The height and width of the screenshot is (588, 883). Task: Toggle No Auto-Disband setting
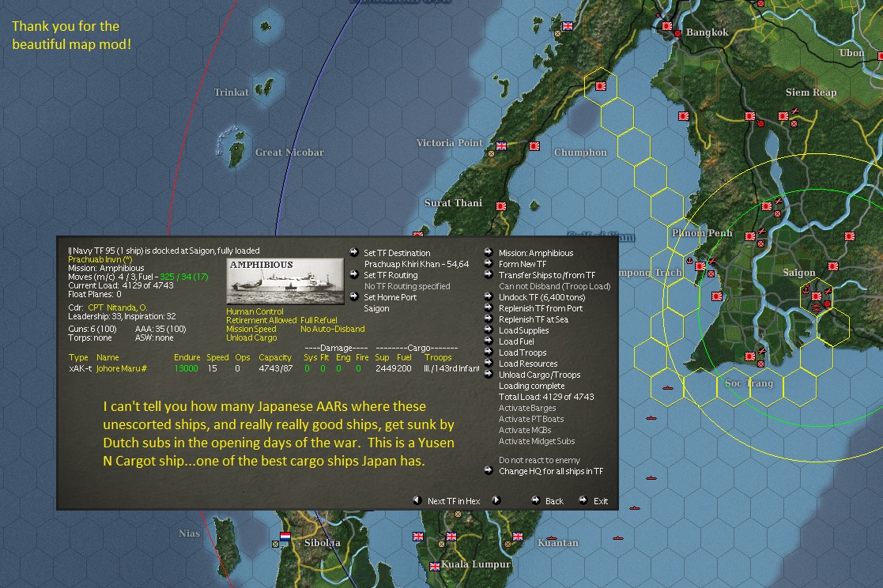click(332, 329)
